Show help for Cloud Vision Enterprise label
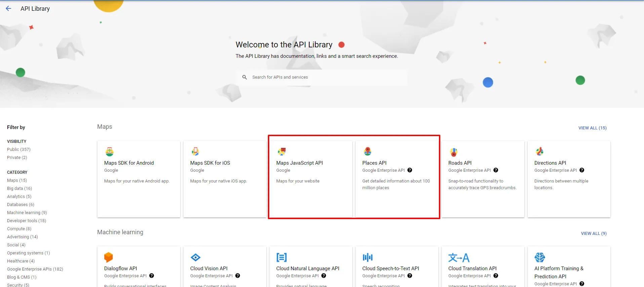 [238, 276]
